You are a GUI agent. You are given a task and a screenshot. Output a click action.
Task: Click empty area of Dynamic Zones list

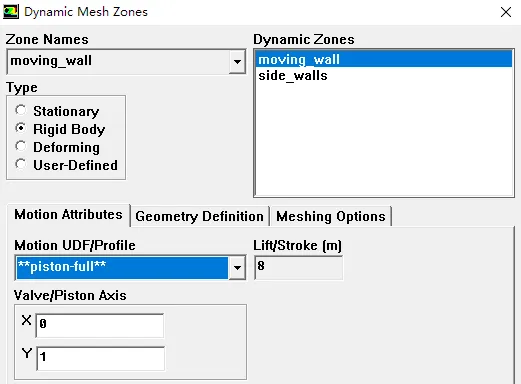tap(384, 140)
